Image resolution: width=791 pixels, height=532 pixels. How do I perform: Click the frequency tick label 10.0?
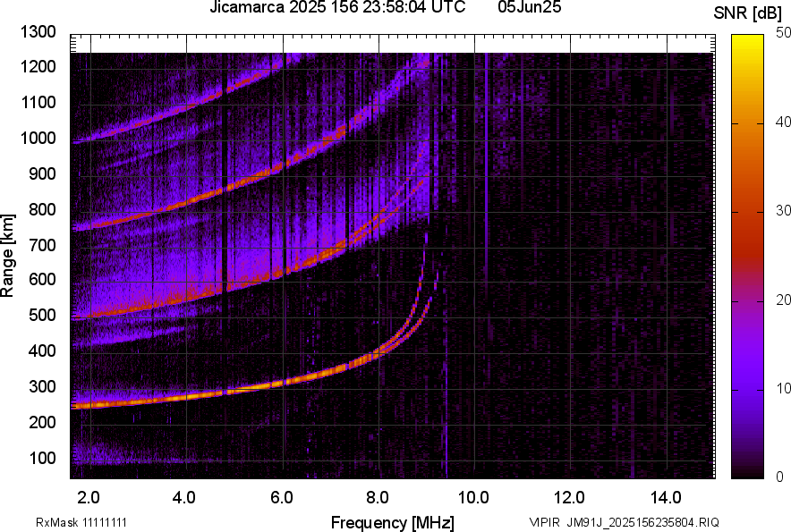click(x=473, y=498)
